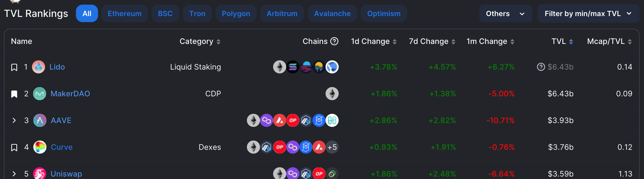Click the Lido logo icon
This screenshot has height=179, width=644.
pyautogui.click(x=39, y=67)
